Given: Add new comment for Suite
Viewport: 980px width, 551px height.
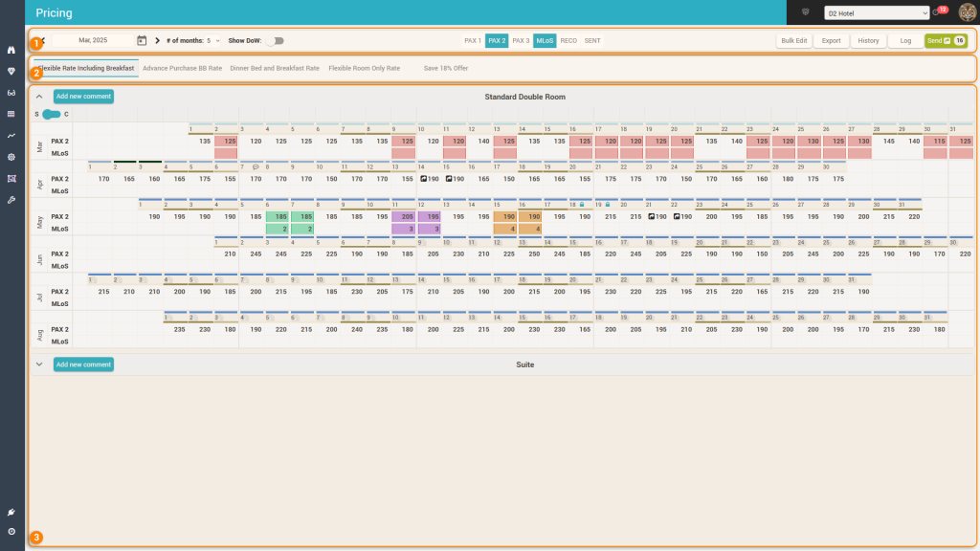Looking at the screenshot, I should tap(84, 364).
